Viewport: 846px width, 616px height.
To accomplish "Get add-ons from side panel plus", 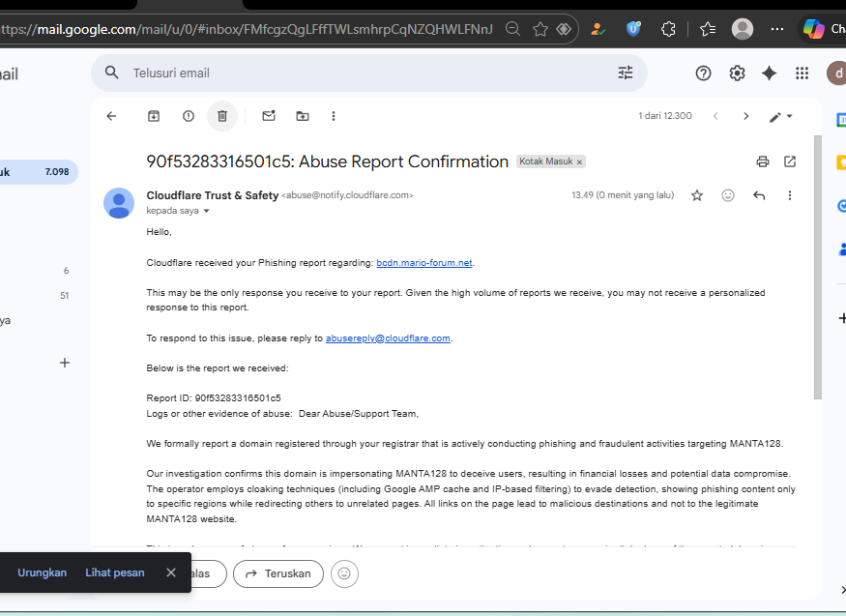I will [842, 318].
